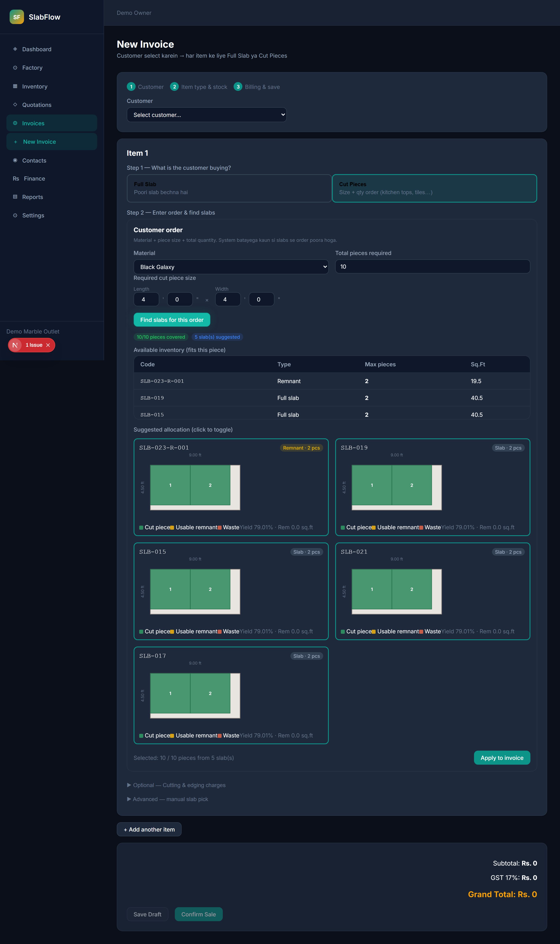Dismiss the 1 Issue badge with X
The image size is (560, 944).
[x=48, y=345]
